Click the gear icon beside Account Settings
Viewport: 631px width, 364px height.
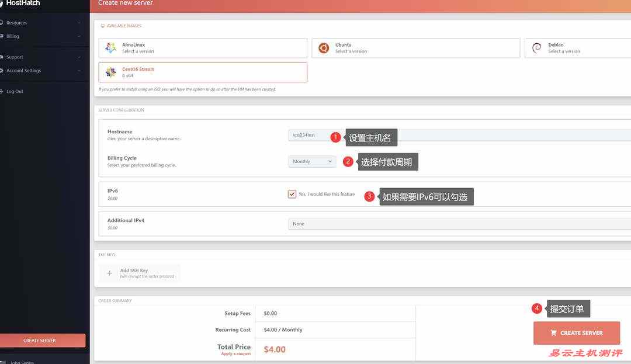pyautogui.click(x=2, y=71)
